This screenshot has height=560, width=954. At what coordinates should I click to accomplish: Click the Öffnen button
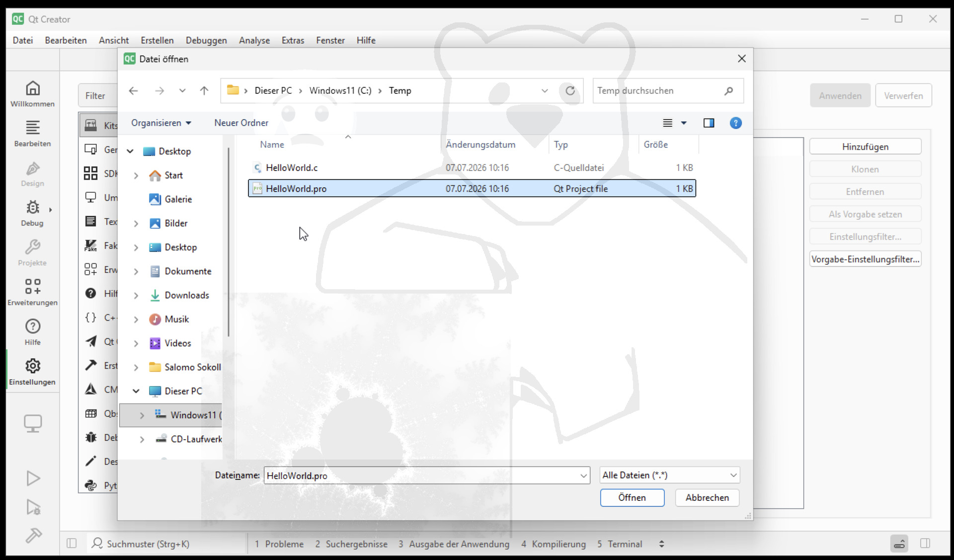click(632, 497)
